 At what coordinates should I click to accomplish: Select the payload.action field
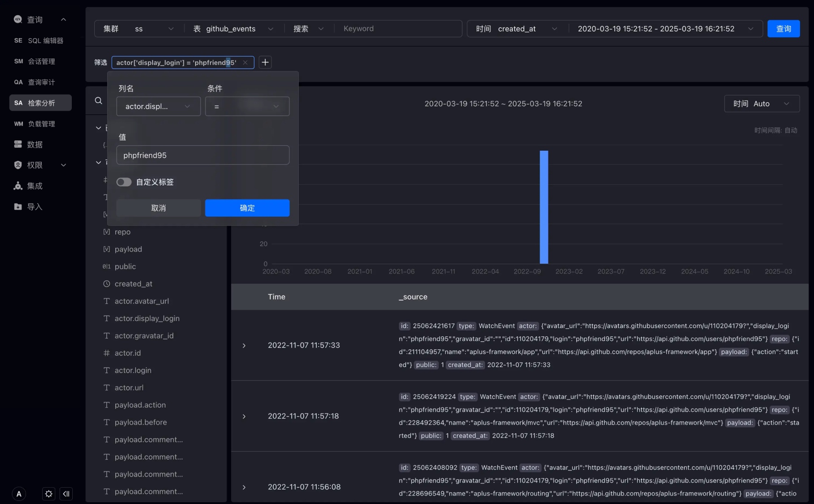pos(140,405)
